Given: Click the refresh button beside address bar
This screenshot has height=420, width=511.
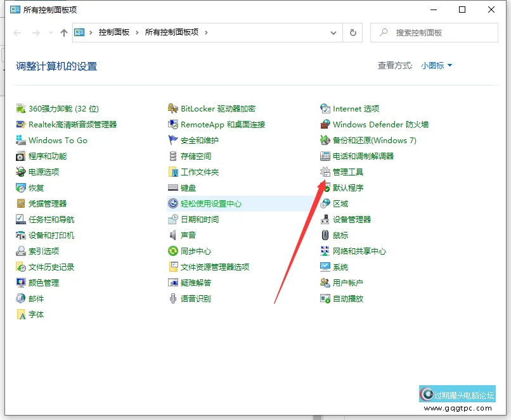Looking at the screenshot, I should 353,33.
